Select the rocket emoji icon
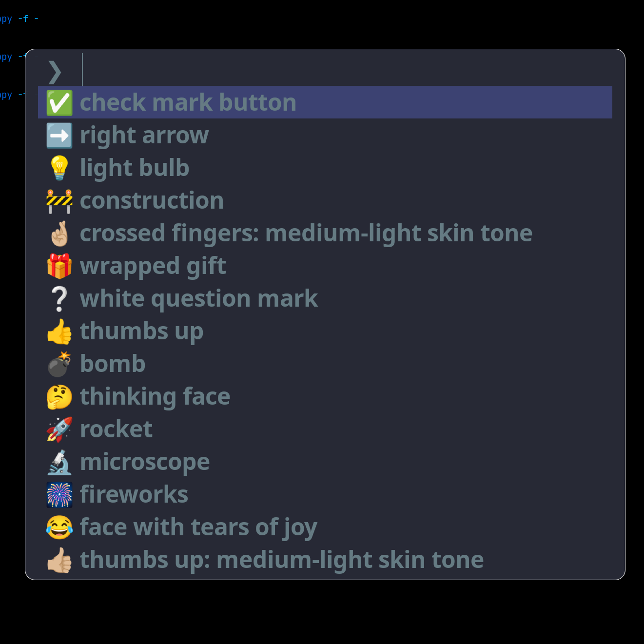 pyautogui.click(x=59, y=429)
